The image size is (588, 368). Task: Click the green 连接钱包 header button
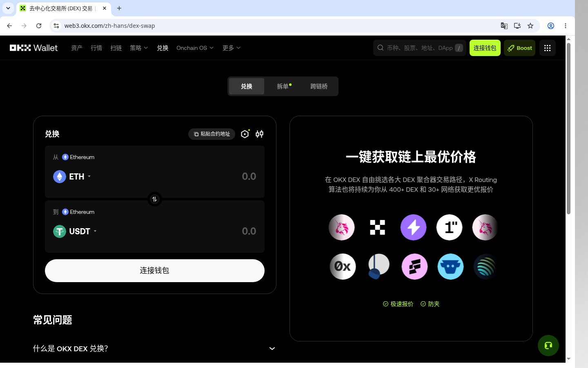485,48
